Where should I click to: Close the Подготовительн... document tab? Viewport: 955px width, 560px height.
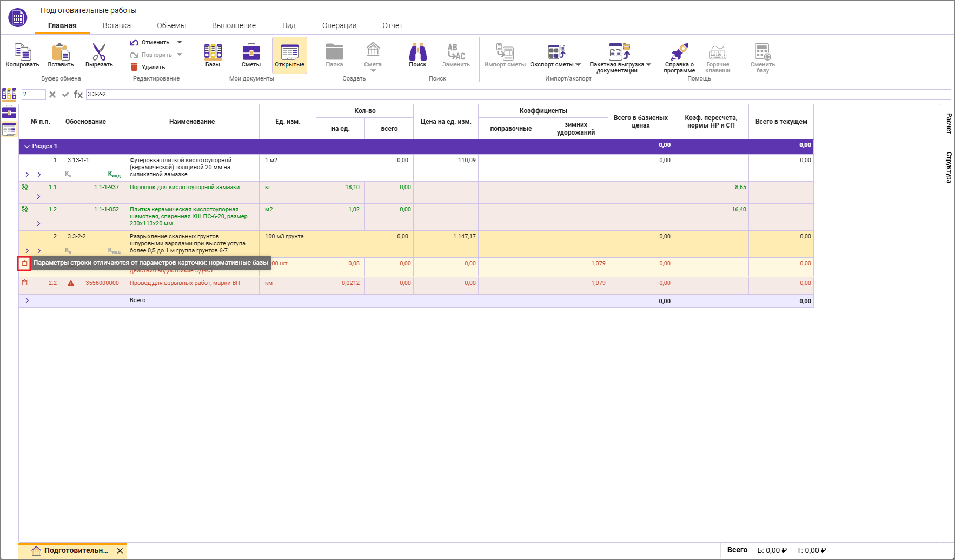coord(120,551)
